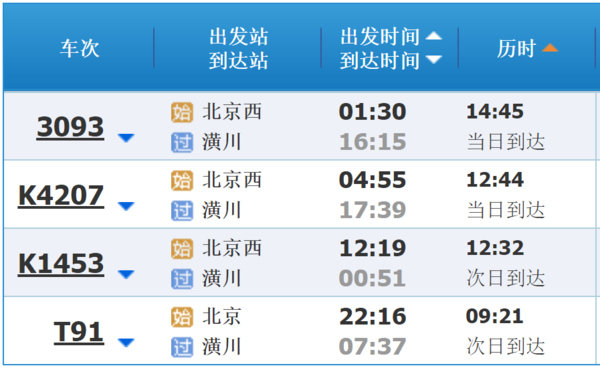
Task: Click the 过 pass-through icon in the K4207 row
Action: click(x=182, y=211)
